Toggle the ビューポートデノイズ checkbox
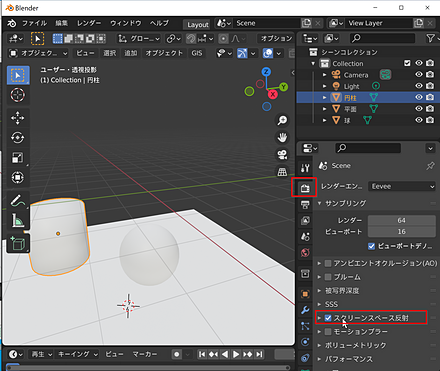This screenshot has height=371, width=440. [x=371, y=246]
